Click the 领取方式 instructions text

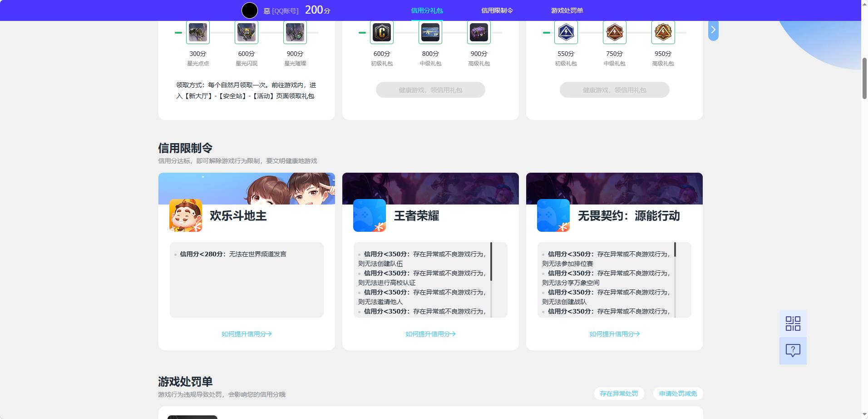(x=246, y=90)
